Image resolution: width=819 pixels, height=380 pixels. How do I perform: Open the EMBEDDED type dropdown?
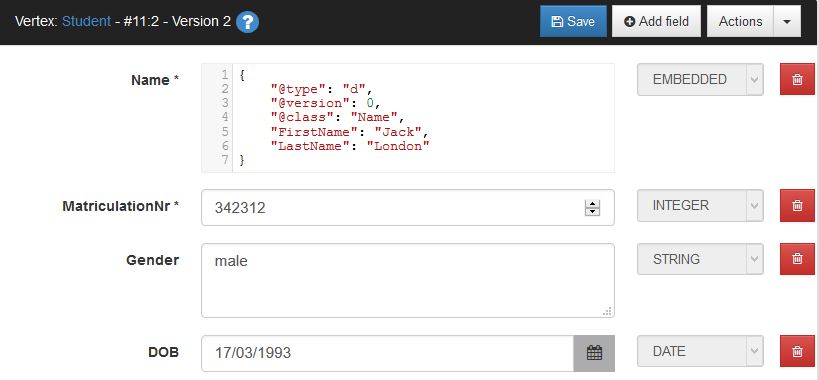(700, 79)
